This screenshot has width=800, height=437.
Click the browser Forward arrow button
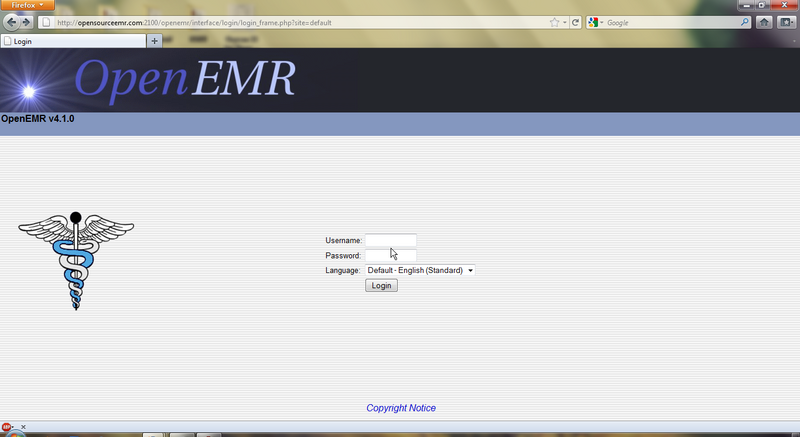pyautogui.click(x=27, y=22)
